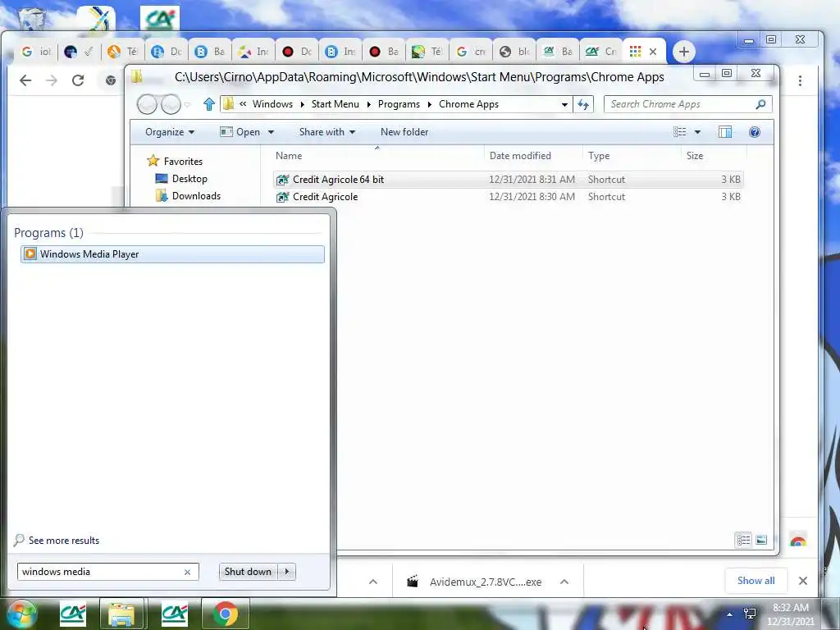This screenshot has width=840, height=630.
Task: Switch to details view icon in status corner
Action: coord(743,540)
